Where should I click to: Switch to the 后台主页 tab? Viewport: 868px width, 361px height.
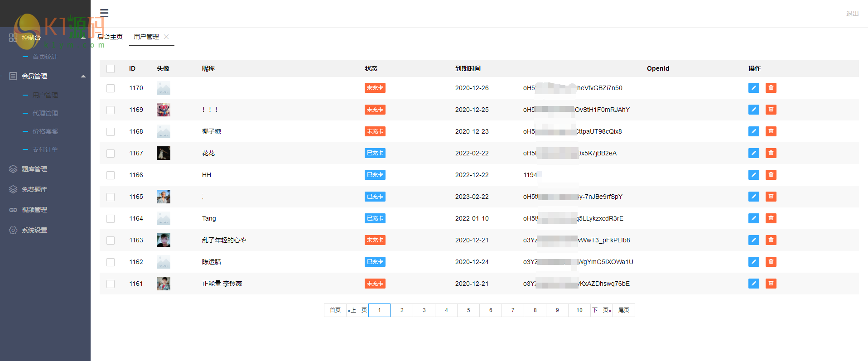[x=110, y=37]
